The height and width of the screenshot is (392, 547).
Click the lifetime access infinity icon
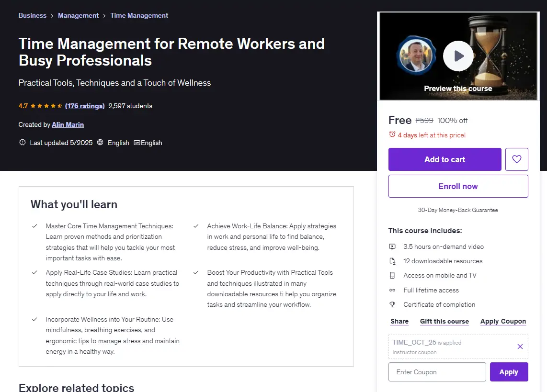pyautogui.click(x=392, y=290)
